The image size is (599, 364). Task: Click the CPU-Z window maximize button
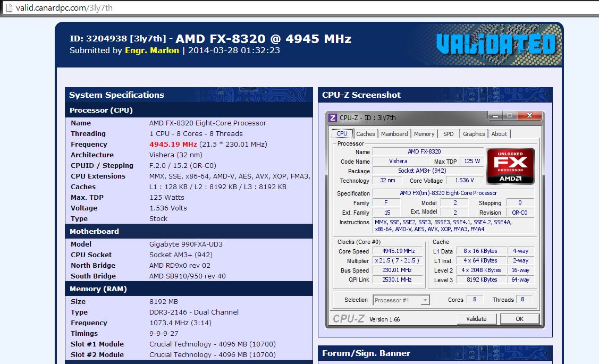coord(510,116)
